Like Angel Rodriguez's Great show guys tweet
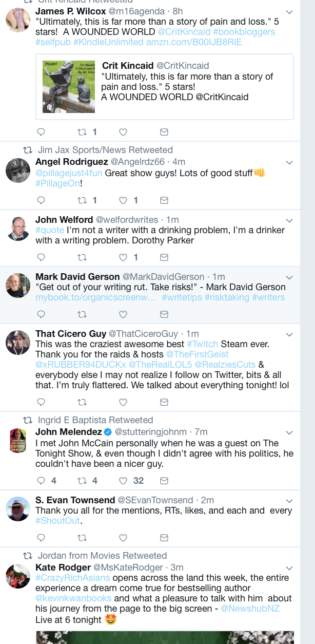Screen dimensions: 315x644 123,200
